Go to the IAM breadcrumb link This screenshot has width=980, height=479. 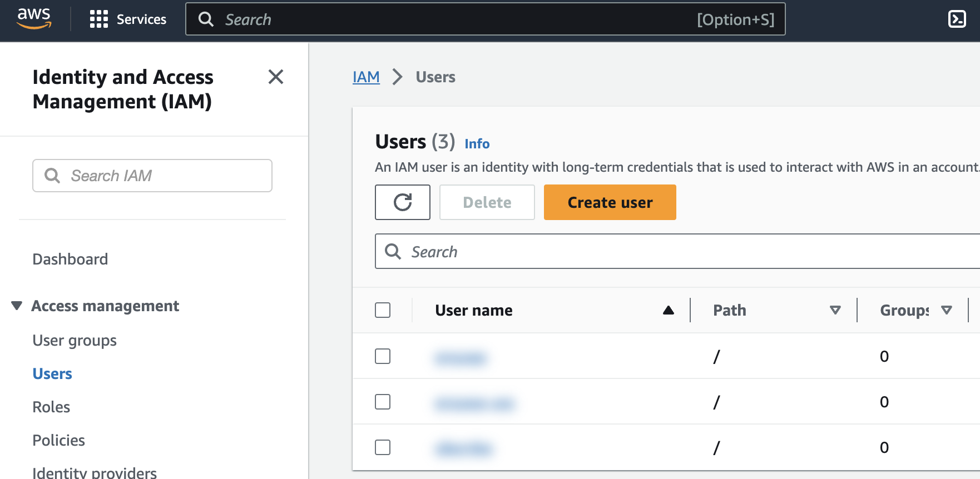[366, 77]
